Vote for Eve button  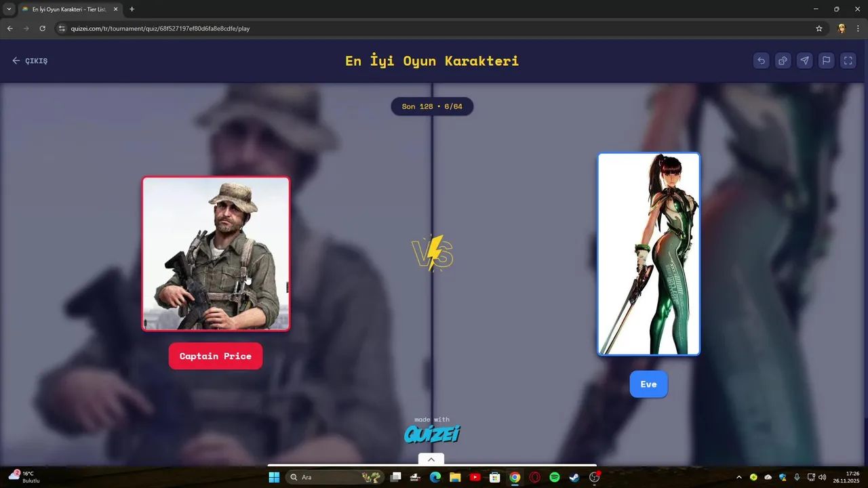click(x=648, y=384)
